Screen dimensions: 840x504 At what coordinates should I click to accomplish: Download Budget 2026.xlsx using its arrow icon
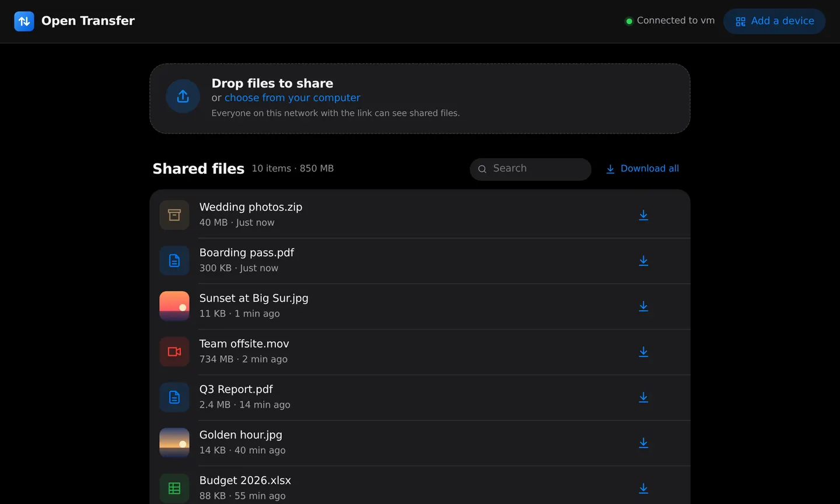coord(643,488)
